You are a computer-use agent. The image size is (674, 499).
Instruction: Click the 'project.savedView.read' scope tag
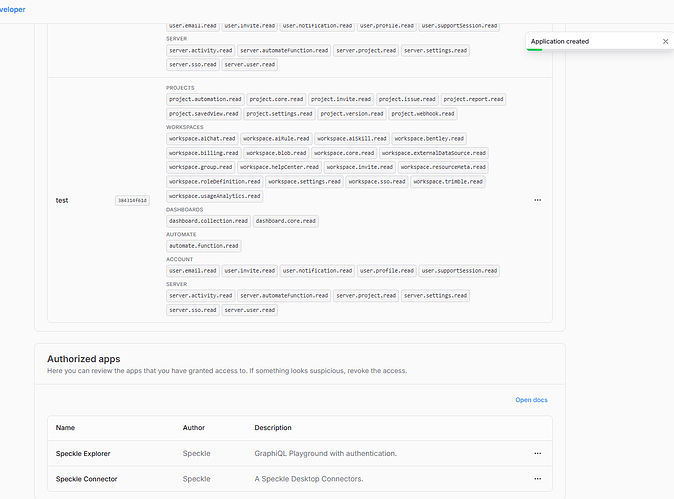(x=204, y=114)
